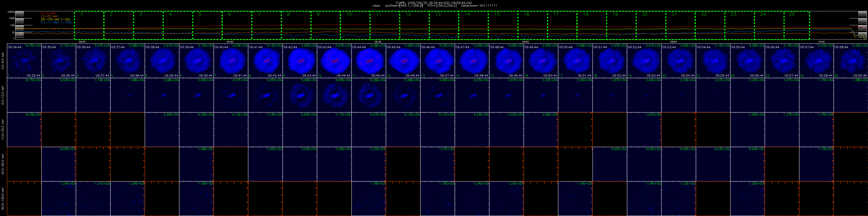Click the 09:35 tick label on time axis
868x216 pixels.
click(82, 41)
